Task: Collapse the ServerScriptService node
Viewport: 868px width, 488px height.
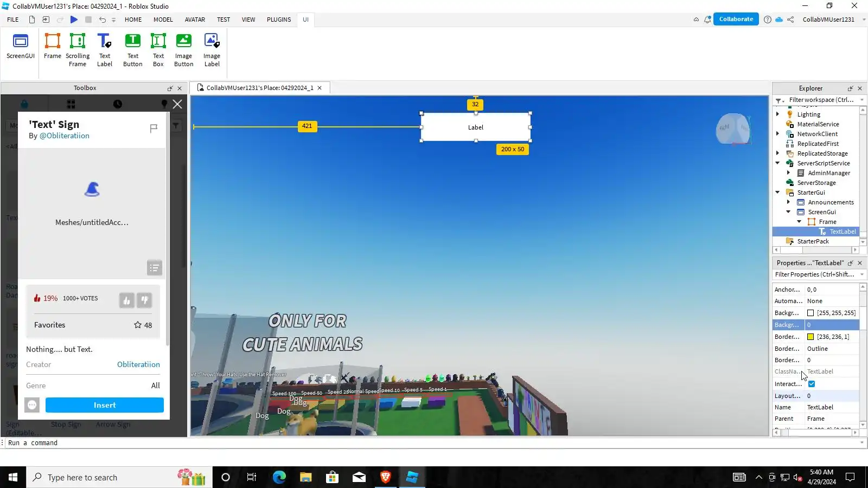Action: point(778,163)
